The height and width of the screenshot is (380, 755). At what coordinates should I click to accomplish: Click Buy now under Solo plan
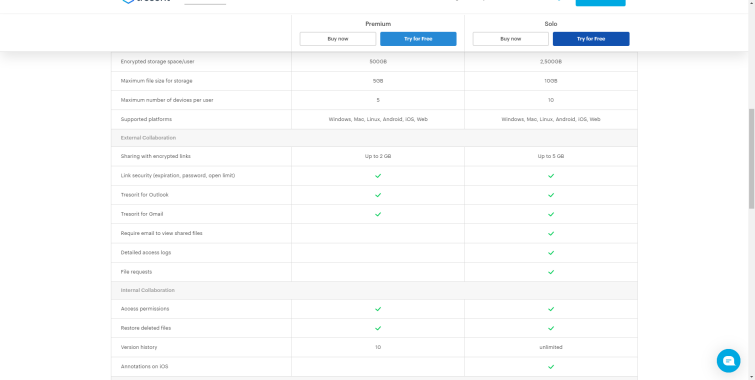click(510, 39)
